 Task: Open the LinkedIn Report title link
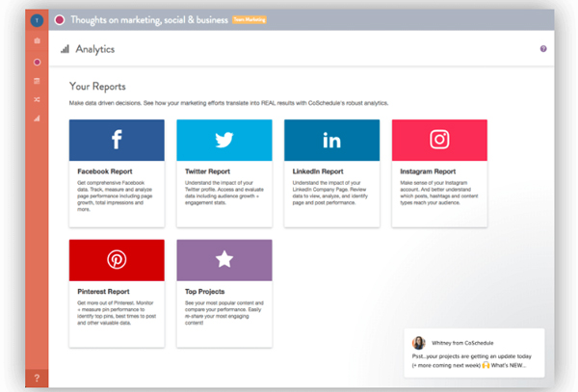pos(318,171)
